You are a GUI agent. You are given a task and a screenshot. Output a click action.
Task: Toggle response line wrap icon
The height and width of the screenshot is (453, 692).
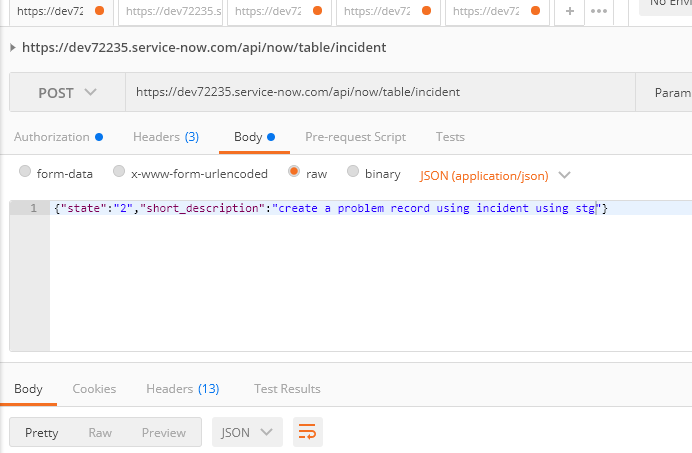click(308, 432)
